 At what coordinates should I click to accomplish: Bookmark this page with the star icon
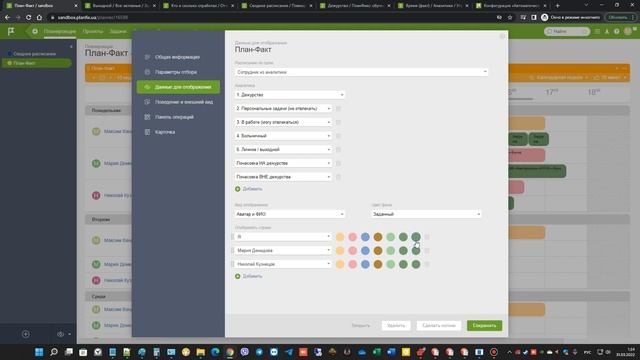point(510,18)
